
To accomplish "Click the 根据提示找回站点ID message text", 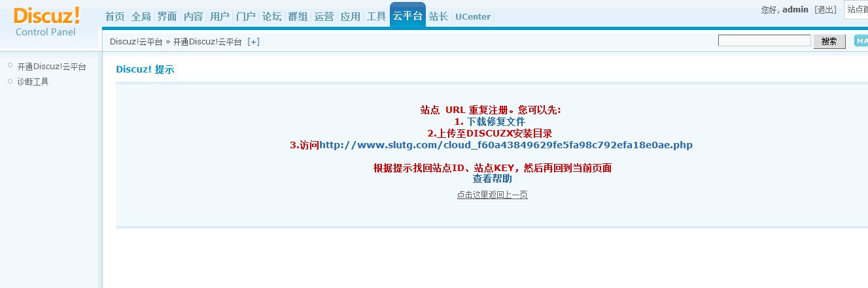I will 493,168.
